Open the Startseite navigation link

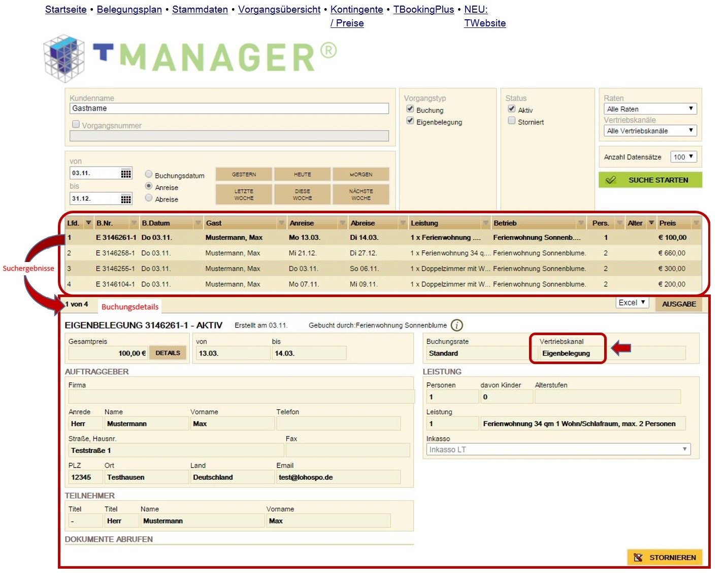66,9
